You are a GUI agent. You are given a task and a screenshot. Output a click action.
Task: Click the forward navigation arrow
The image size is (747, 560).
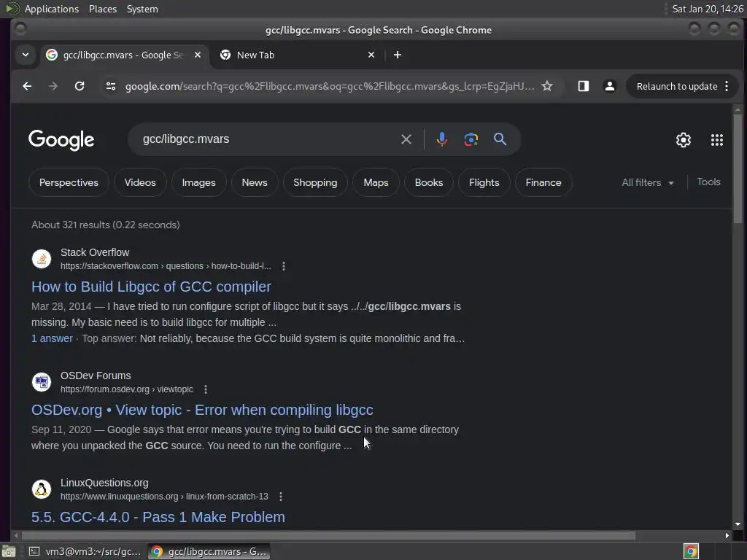53,86
